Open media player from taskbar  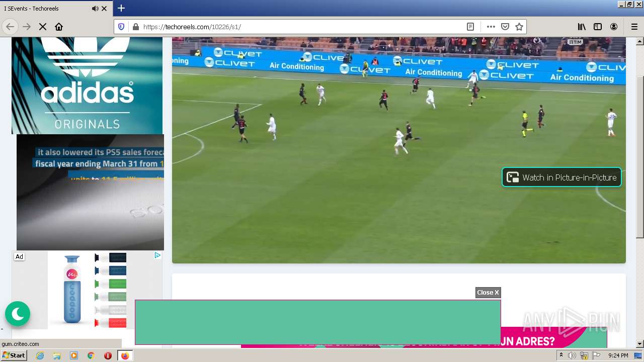pos(74,355)
